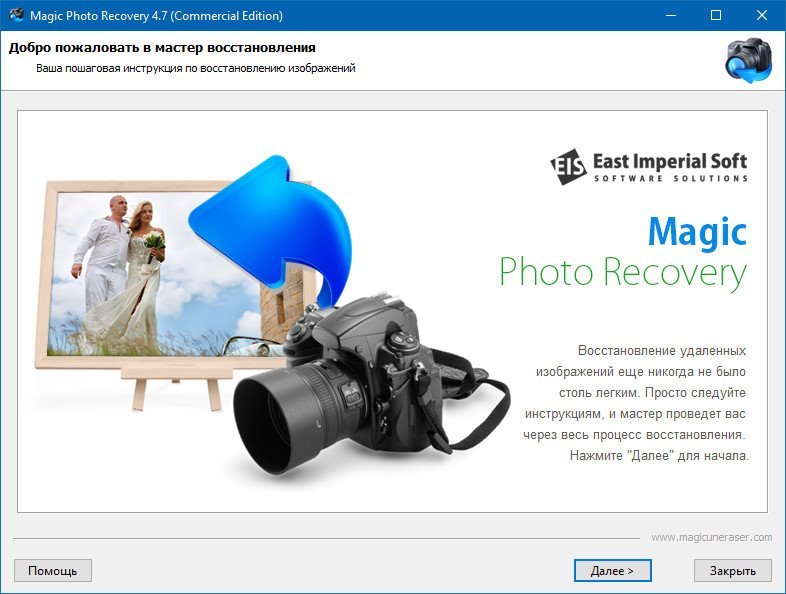Screen dimensions: 786x594
Task: Minimize the Magic Photo Recovery window
Action: click(671, 15)
